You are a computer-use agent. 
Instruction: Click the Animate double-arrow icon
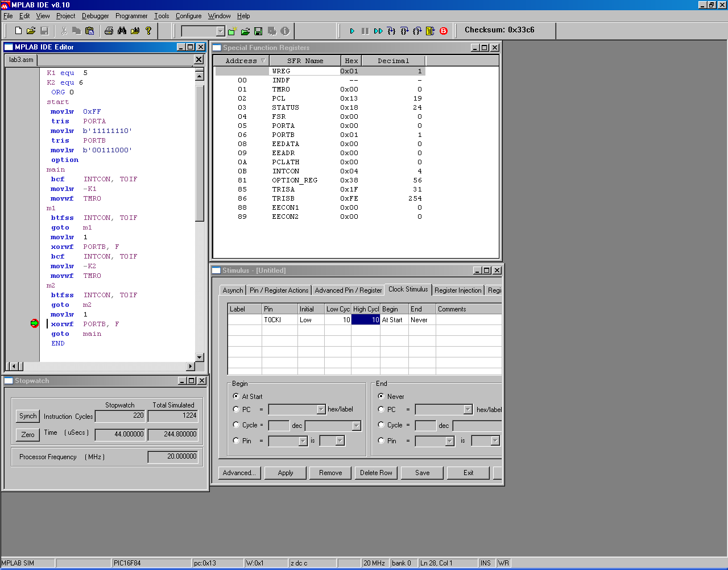point(378,31)
